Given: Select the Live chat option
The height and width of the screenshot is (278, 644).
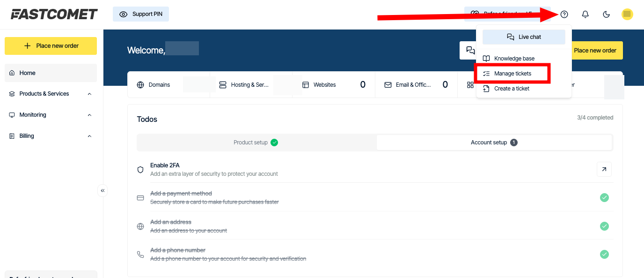Looking at the screenshot, I should click(523, 37).
